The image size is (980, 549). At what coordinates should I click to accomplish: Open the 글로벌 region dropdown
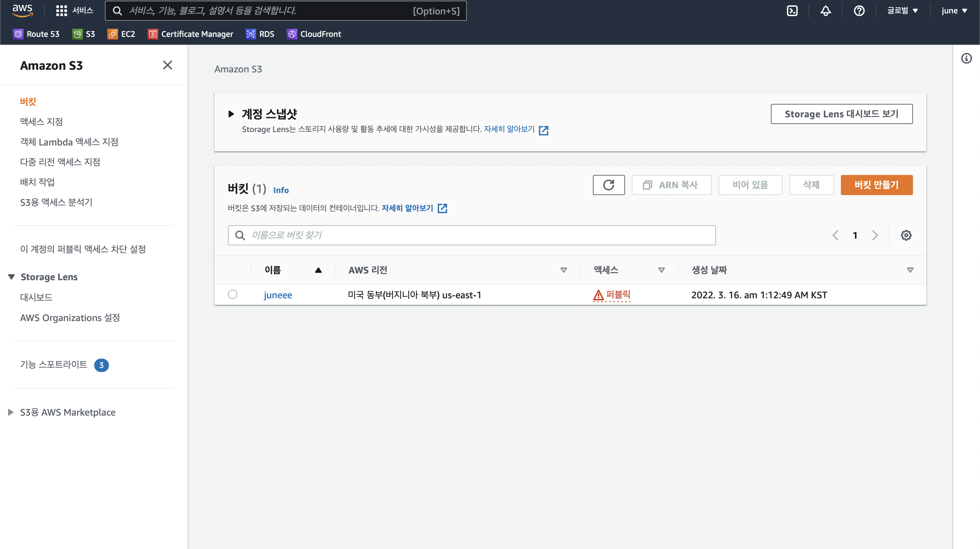(x=903, y=11)
